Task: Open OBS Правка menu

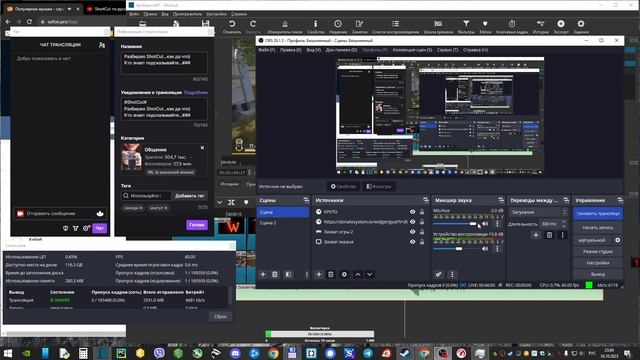Action: 291,50
